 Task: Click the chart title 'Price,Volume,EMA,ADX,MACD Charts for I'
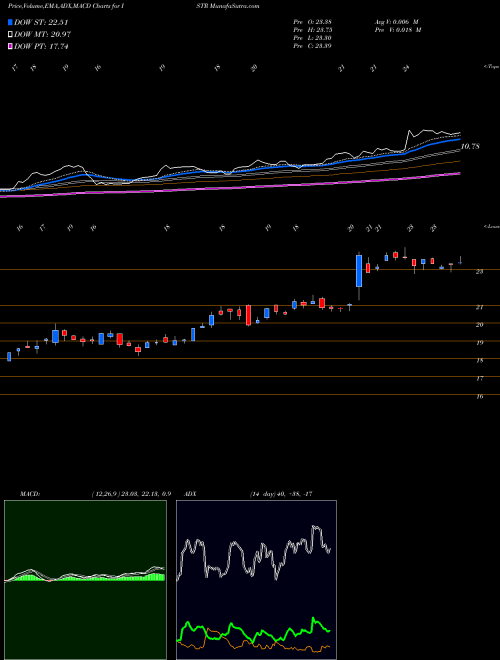tap(68, 6)
